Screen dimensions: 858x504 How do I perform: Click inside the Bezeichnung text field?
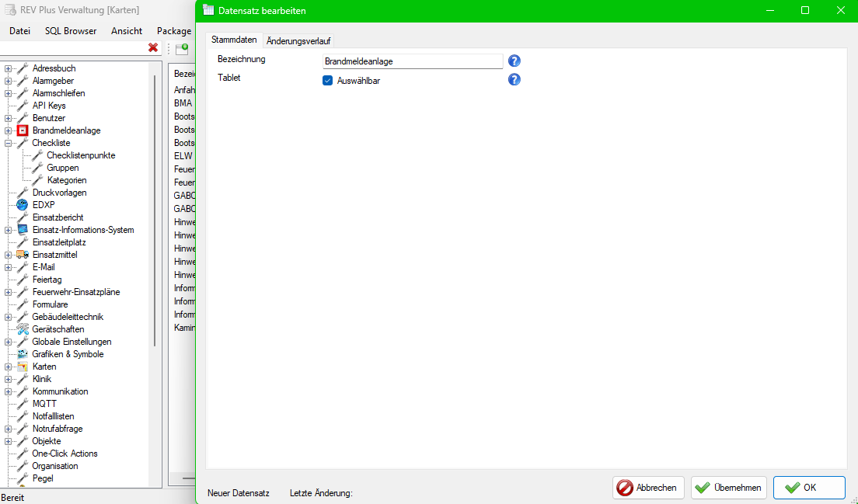click(412, 61)
